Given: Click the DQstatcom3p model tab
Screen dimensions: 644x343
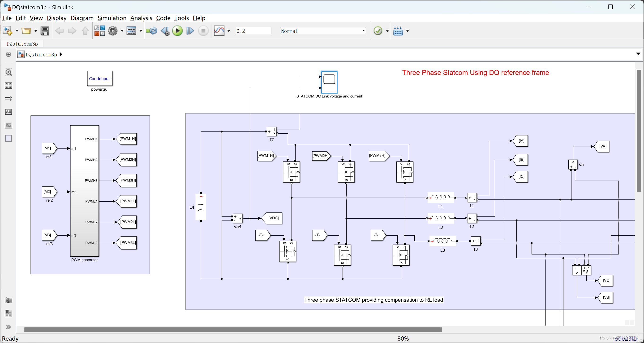Looking at the screenshot, I should click(x=22, y=44).
